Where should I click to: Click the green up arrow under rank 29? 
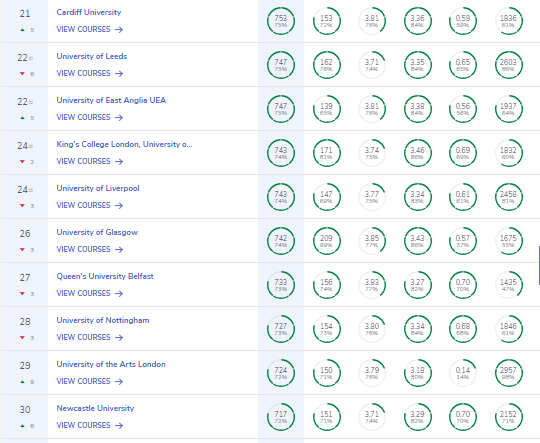point(22,382)
